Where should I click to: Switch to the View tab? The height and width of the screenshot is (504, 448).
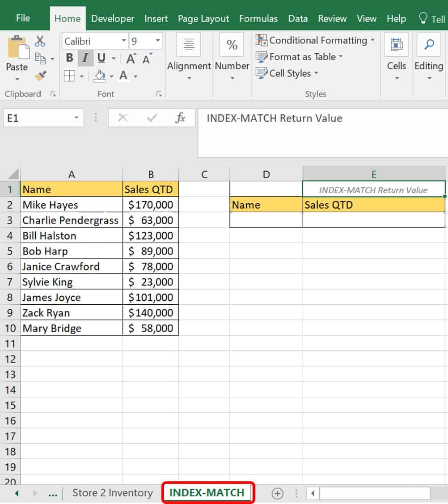coord(366,19)
